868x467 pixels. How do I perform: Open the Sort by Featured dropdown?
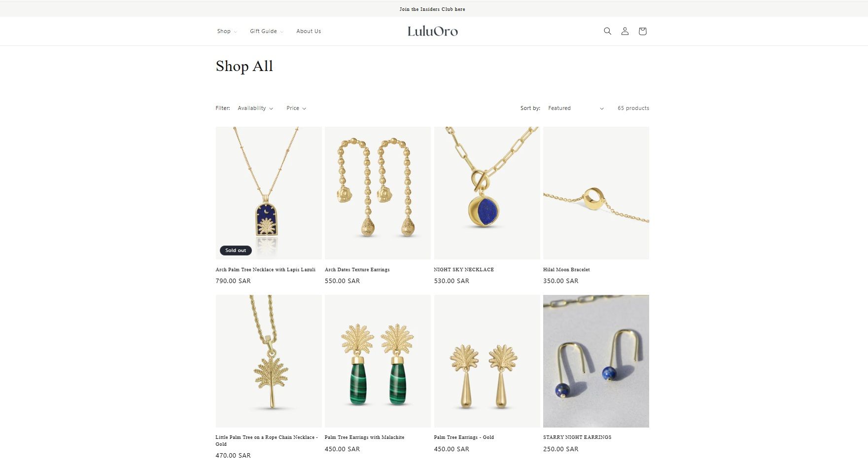tap(576, 108)
